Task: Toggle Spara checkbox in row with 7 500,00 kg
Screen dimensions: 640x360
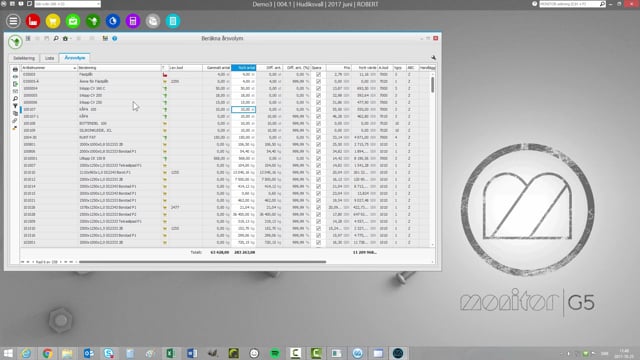Action: [x=318, y=179]
